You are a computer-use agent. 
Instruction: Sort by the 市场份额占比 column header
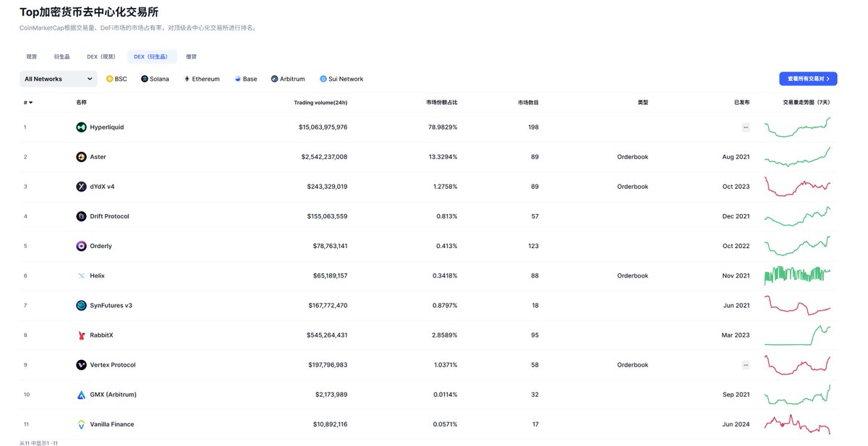click(441, 103)
